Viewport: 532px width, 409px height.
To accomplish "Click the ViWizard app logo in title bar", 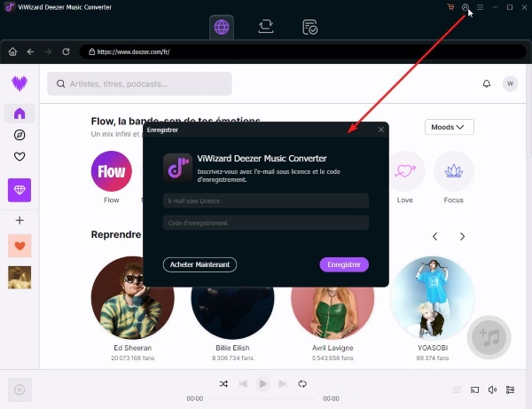I will tap(10, 7).
